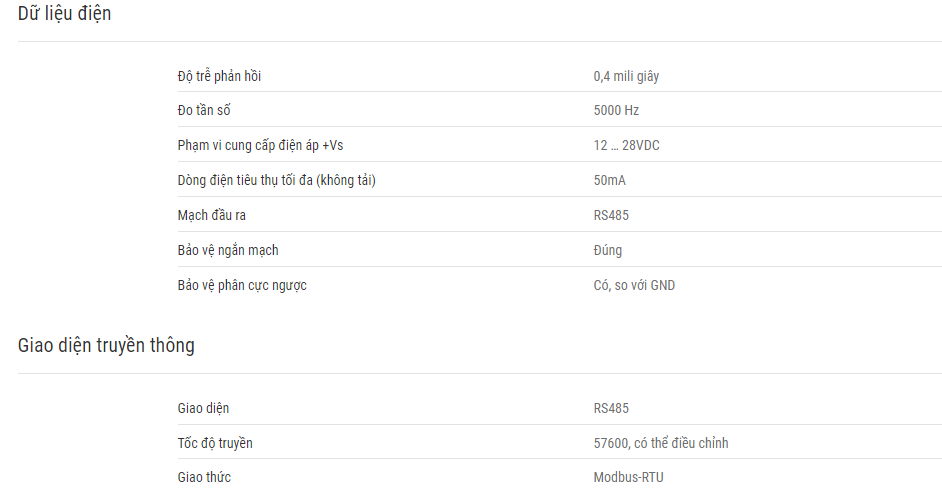Click the 'Modbus-RTU' protocol value
Viewport: 942px width, 493px height.
point(628,477)
